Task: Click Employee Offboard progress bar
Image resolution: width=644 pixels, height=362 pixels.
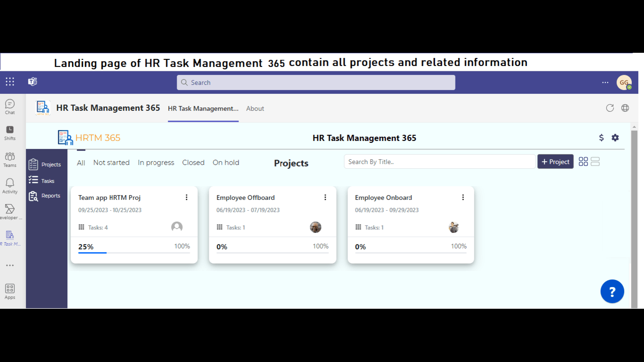Action: click(272, 253)
